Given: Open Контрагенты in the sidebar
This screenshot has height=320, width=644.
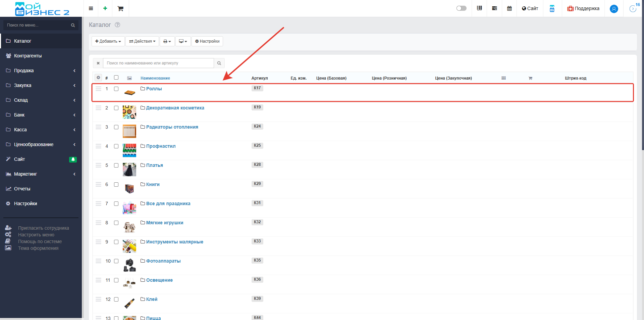Looking at the screenshot, I should click(28, 56).
